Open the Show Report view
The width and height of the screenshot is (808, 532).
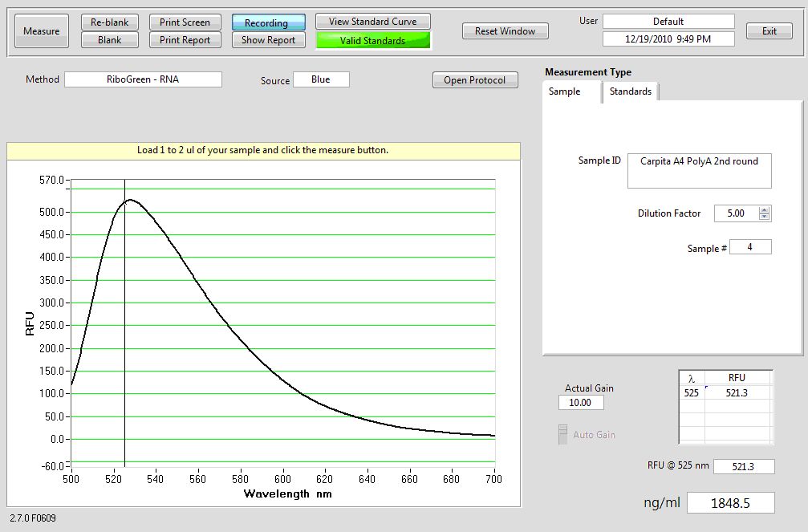pyautogui.click(x=269, y=39)
